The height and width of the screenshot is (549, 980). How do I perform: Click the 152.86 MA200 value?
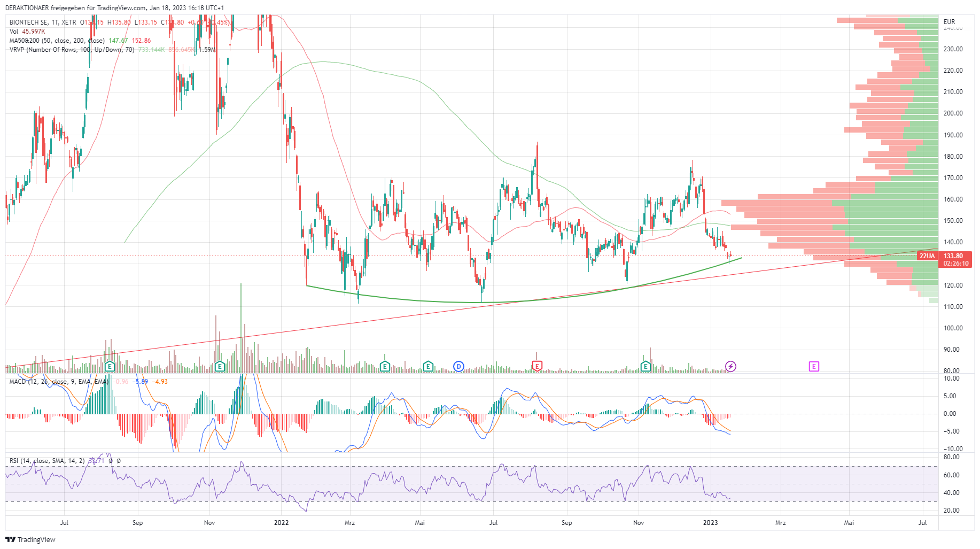click(x=141, y=41)
